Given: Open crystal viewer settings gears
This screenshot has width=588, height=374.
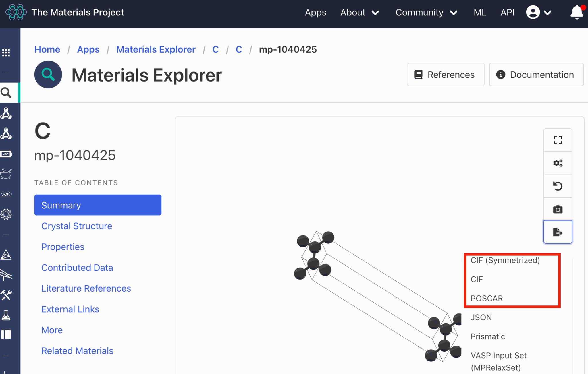Looking at the screenshot, I should click(x=558, y=163).
